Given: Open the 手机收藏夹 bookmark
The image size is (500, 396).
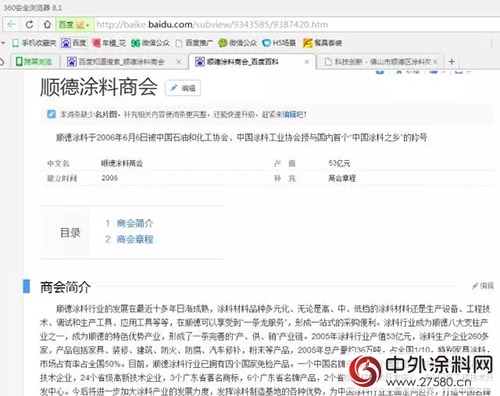Looking at the screenshot, I should tap(34, 43).
